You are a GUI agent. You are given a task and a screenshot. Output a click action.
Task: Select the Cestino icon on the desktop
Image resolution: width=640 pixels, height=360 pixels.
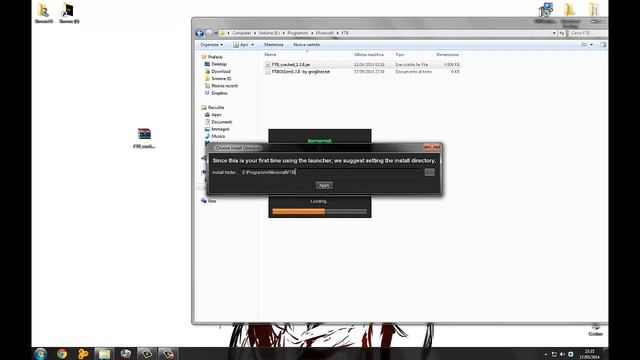[x=596, y=330]
